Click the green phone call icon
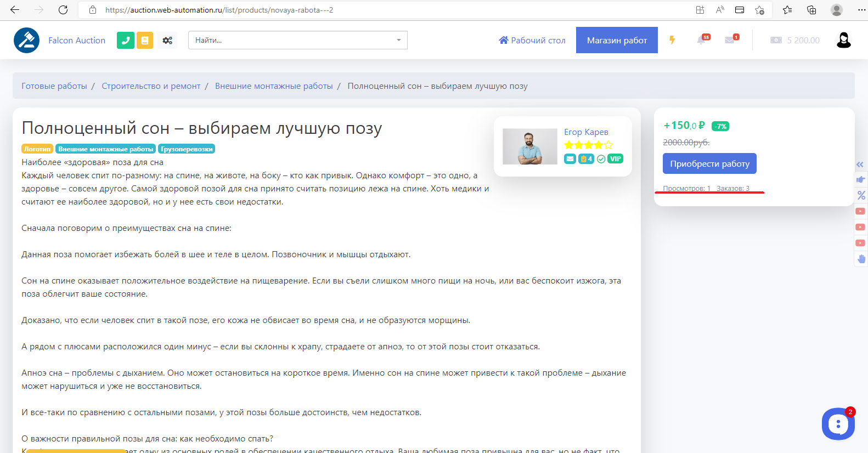 coord(126,40)
